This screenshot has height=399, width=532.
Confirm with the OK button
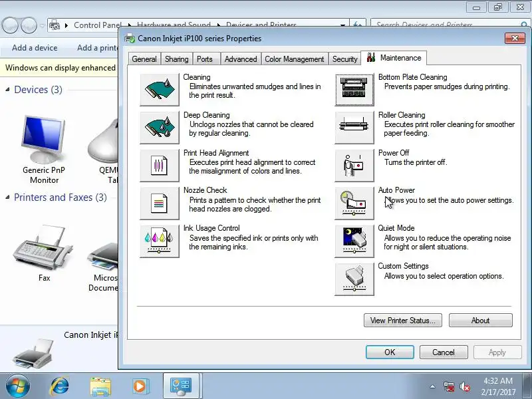[390, 352]
